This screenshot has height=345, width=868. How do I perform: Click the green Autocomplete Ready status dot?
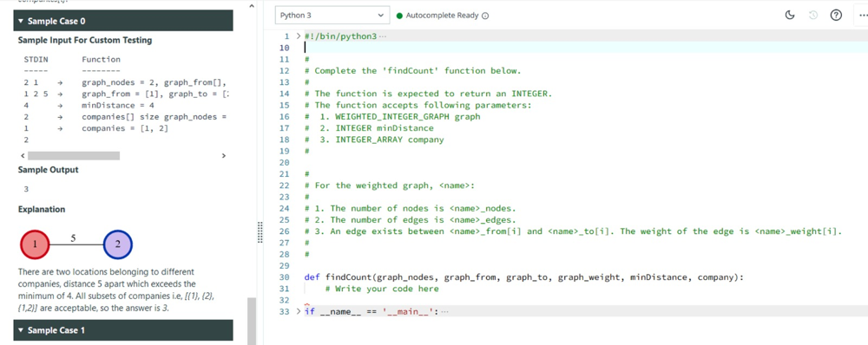[x=399, y=16]
